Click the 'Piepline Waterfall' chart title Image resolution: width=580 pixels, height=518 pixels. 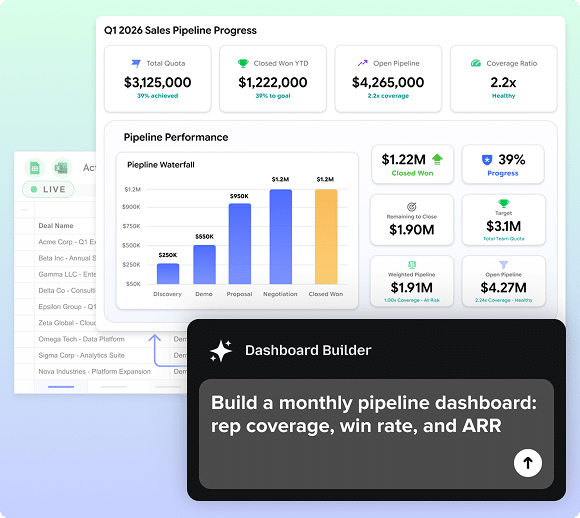pos(161,165)
